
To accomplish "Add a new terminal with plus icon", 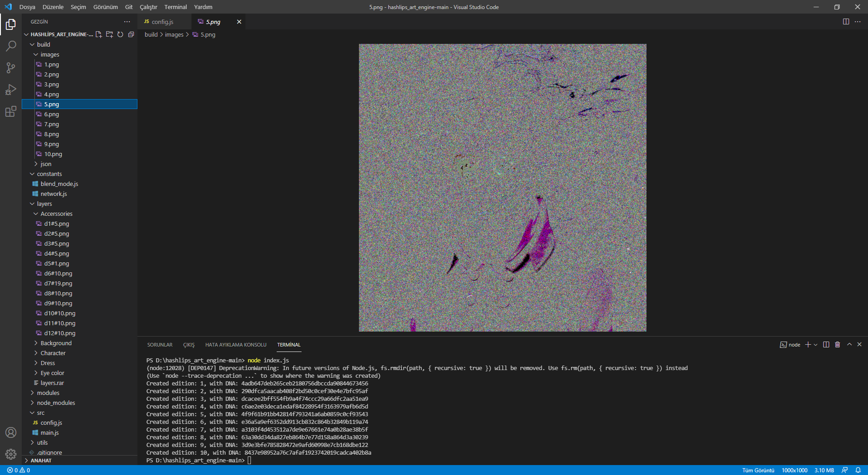I will pos(808,345).
